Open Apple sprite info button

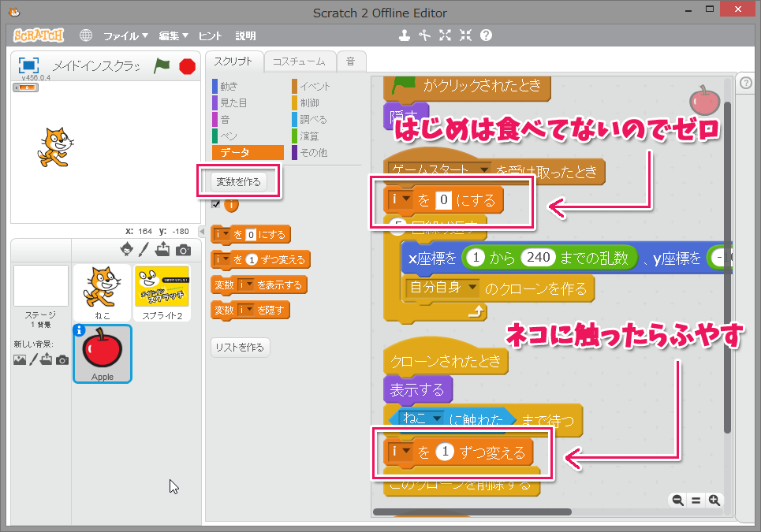[79, 330]
